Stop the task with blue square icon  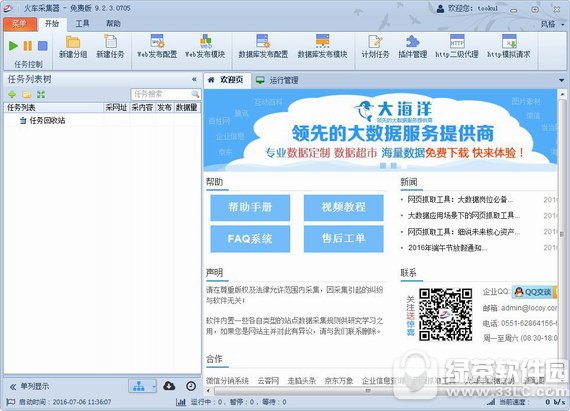point(43,46)
